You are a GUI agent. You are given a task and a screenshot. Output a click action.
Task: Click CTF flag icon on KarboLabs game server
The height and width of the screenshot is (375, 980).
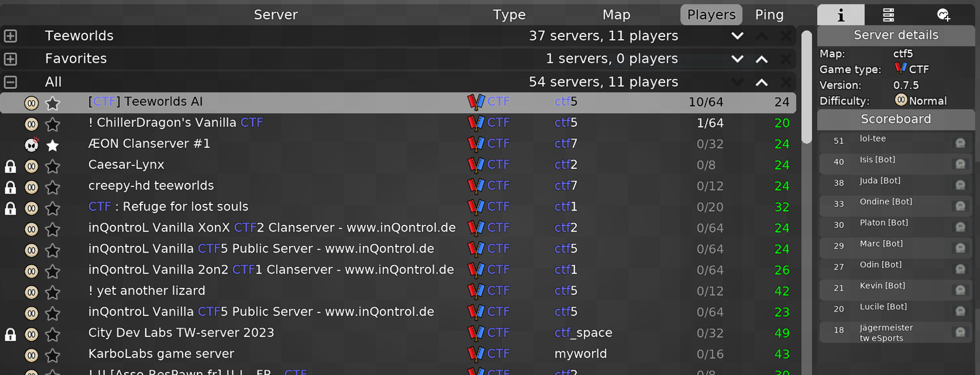(475, 354)
